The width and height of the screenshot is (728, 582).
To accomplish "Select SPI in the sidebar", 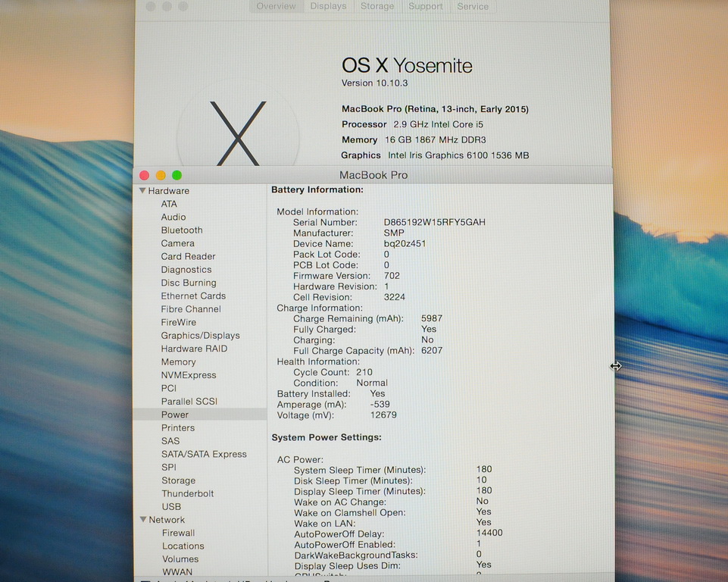I will [168, 467].
